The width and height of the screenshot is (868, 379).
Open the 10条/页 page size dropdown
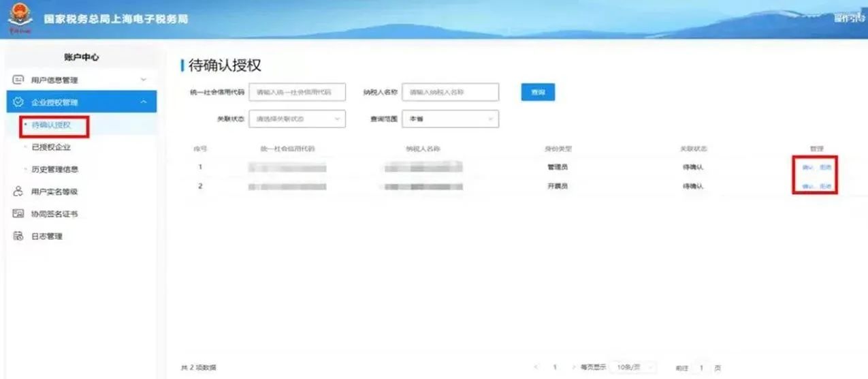[x=633, y=367]
